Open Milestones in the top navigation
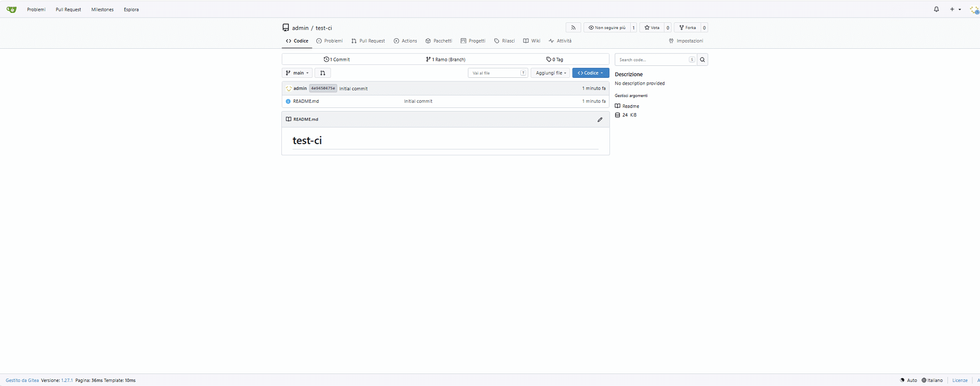Image resolution: width=980 pixels, height=386 pixels. [x=103, y=9]
